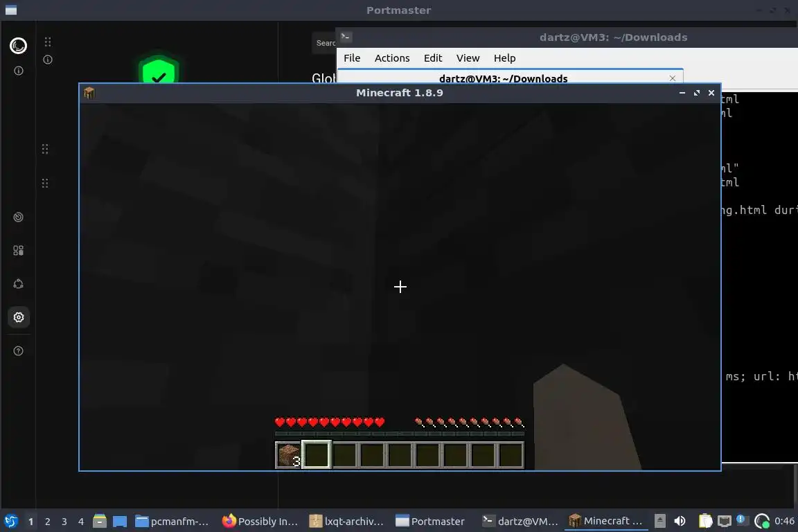Click the Minecraft crafting-table window icon

point(89,93)
